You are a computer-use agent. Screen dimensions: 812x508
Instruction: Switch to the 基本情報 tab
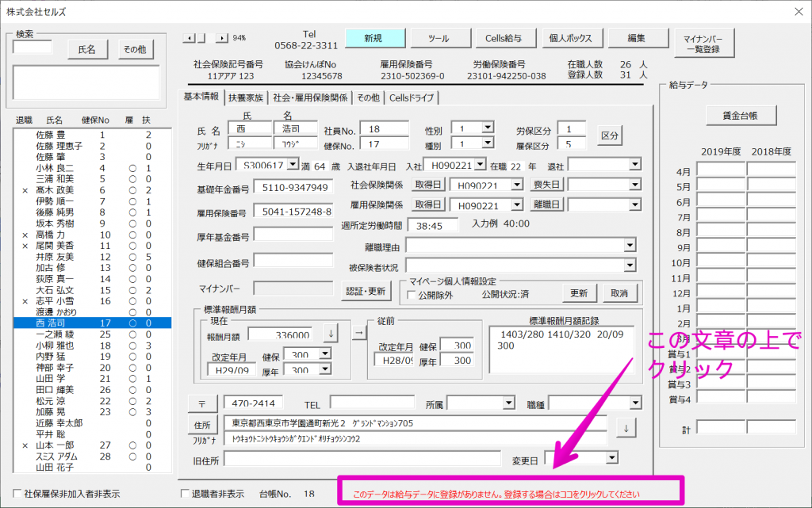[x=201, y=97]
